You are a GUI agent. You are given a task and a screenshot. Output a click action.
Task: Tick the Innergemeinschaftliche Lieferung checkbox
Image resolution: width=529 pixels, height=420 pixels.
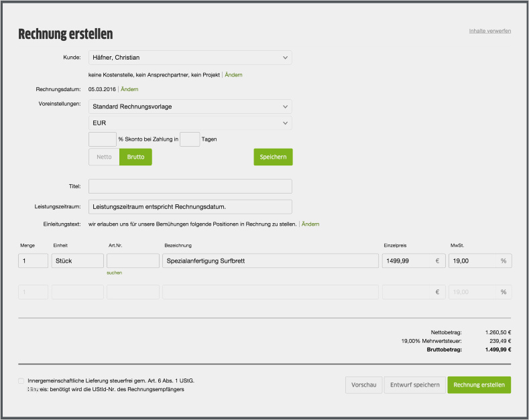[21, 381]
